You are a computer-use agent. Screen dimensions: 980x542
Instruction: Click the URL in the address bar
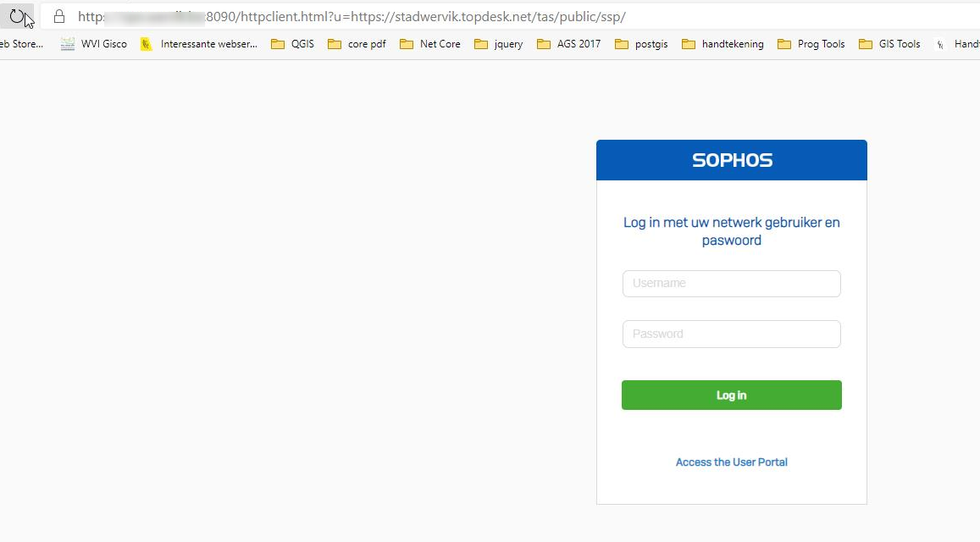(x=352, y=17)
